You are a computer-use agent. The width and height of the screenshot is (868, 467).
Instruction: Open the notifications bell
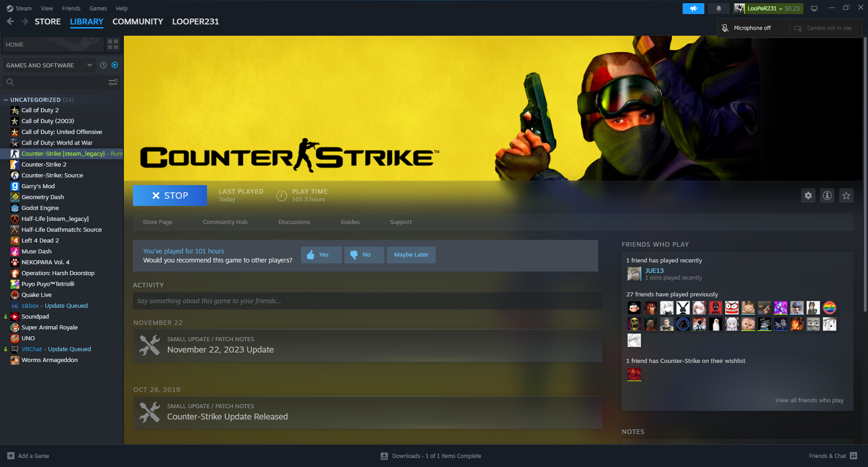pyautogui.click(x=718, y=9)
